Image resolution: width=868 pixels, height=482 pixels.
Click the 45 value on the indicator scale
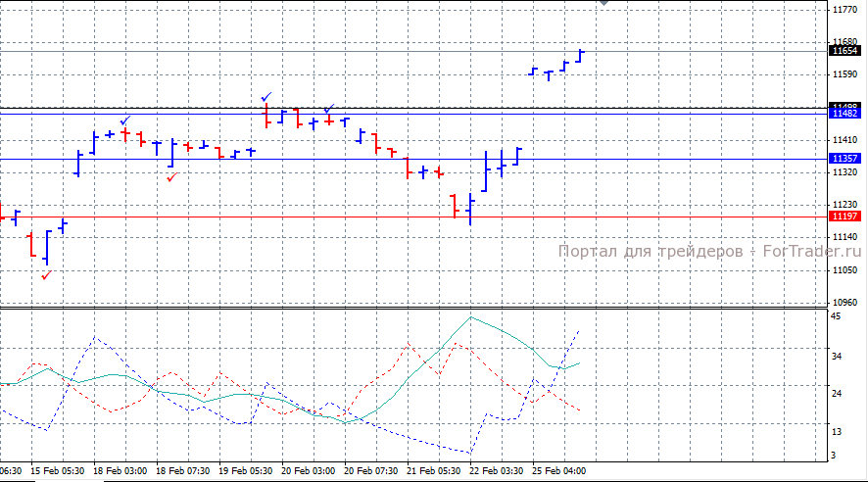coord(835,317)
